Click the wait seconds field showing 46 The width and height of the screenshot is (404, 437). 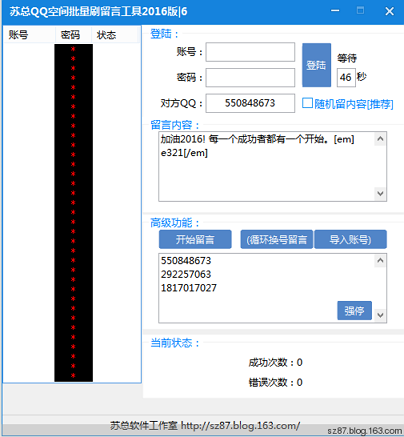346,77
